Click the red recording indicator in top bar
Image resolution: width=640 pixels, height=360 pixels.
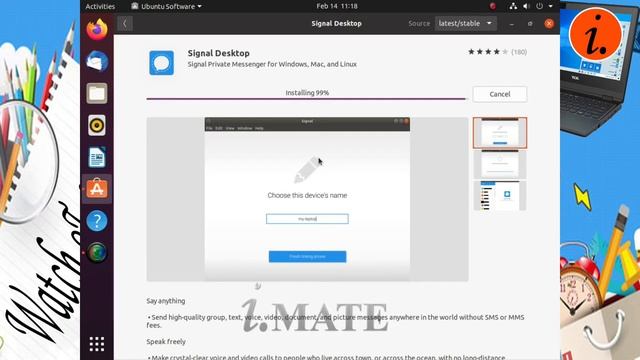point(493,6)
